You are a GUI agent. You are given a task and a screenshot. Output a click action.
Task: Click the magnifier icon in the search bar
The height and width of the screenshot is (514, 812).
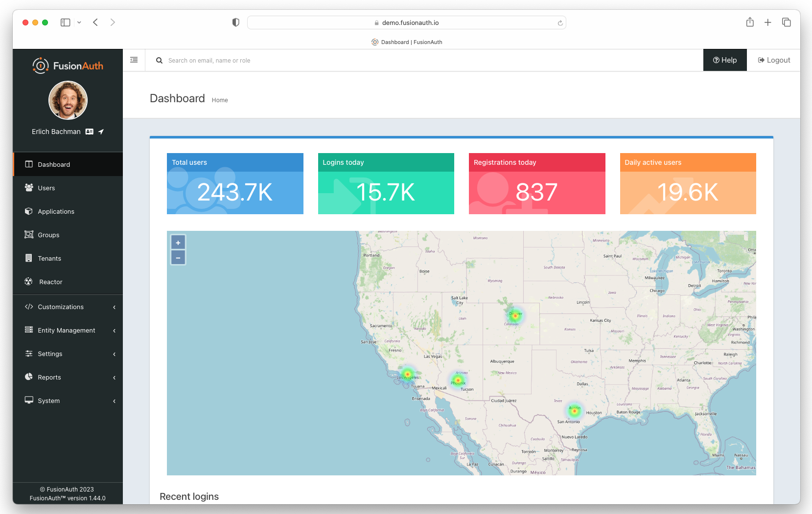[x=159, y=60]
